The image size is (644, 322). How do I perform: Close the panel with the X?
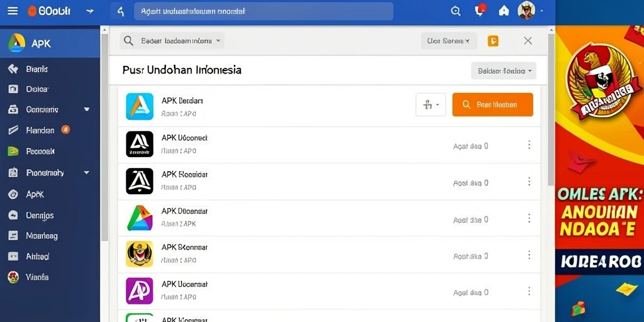(x=528, y=41)
